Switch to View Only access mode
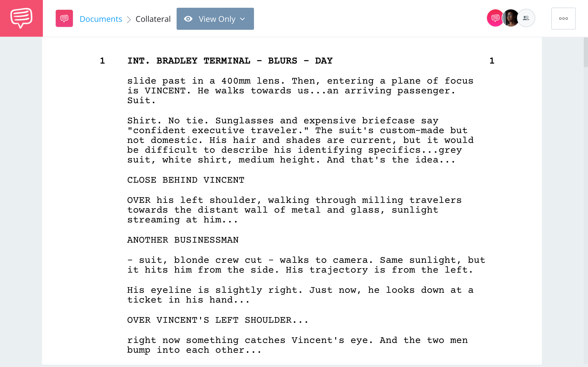Image resolution: width=588 pixels, height=367 pixels. (x=215, y=19)
